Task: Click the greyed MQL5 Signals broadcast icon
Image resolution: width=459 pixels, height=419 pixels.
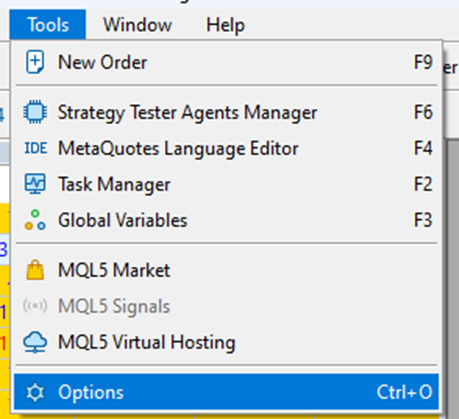Action: point(35,306)
